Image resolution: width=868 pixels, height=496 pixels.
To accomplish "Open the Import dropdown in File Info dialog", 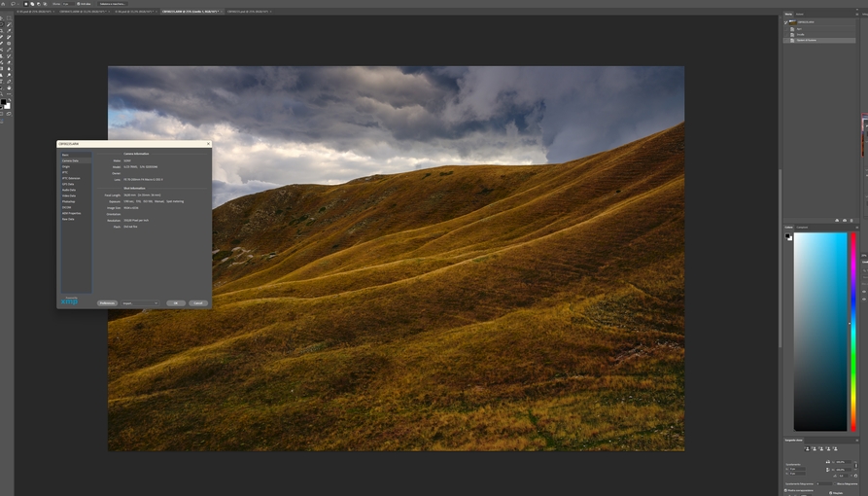I will coord(140,303).
